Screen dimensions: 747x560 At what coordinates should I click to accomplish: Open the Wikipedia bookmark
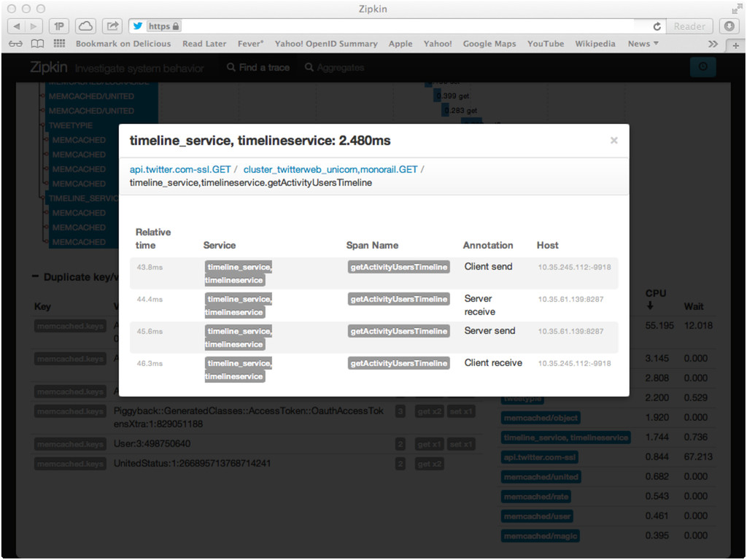click(595, 44)
